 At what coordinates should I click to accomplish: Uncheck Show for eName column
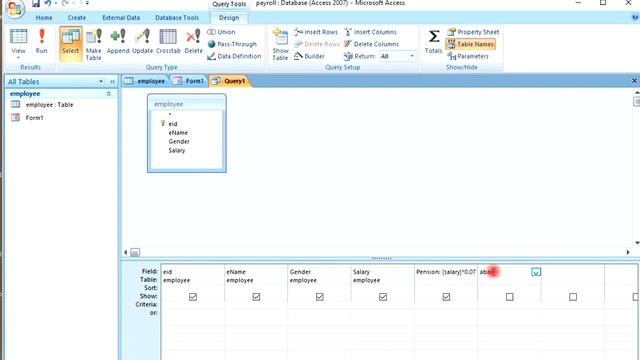click(256, 297)
